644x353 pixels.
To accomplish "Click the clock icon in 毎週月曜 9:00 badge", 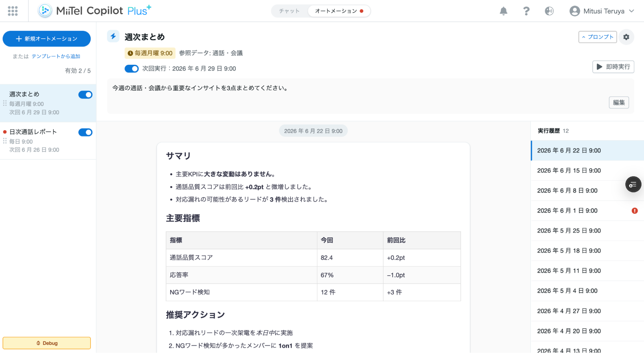I will tap(130, 53).
